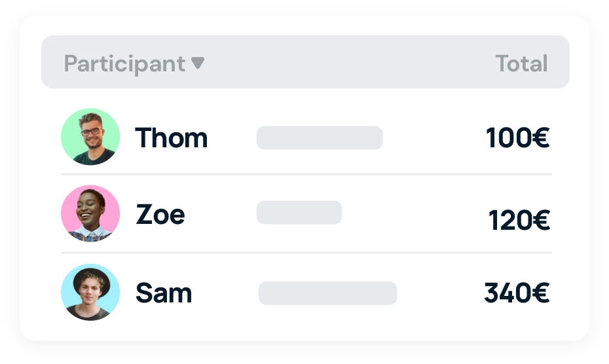The image size is (609, 364).
Task: Select the name Thom
Action: (171, 138)
